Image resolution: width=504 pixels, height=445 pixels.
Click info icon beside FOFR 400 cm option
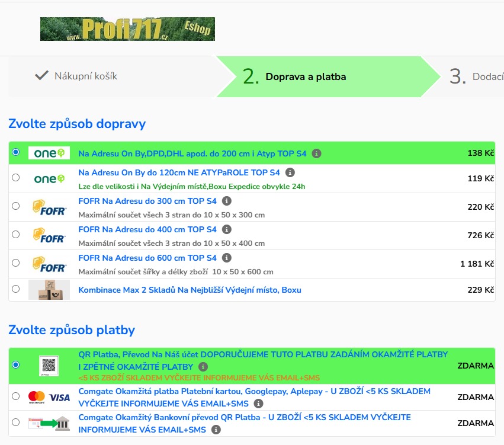(227, 229)
